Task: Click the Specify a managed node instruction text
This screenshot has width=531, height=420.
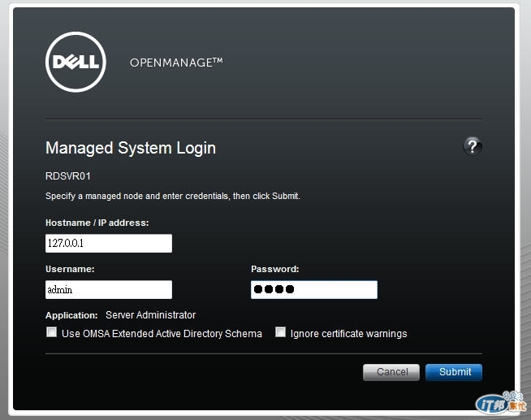Action: (173, 196)
